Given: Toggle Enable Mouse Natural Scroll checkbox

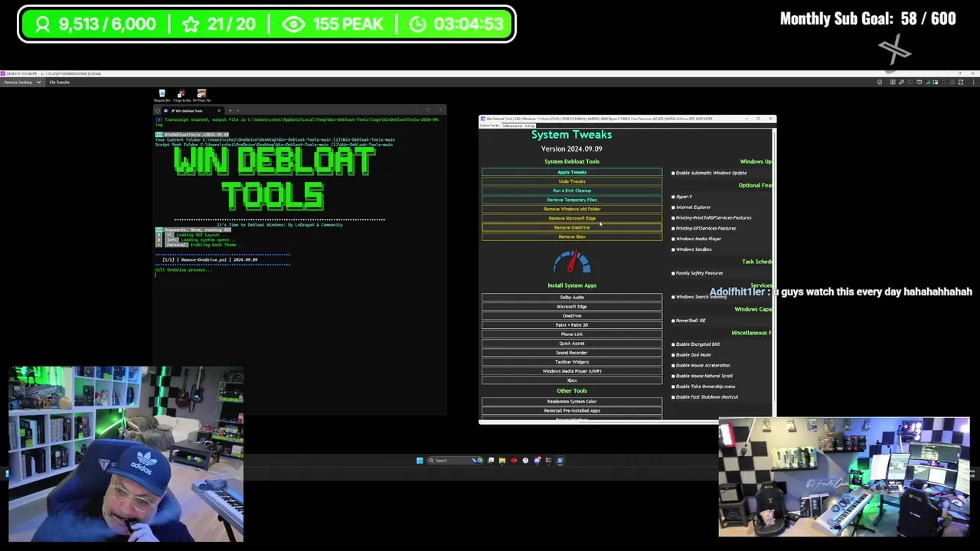Looking at the screenshot, I should 674,376.
